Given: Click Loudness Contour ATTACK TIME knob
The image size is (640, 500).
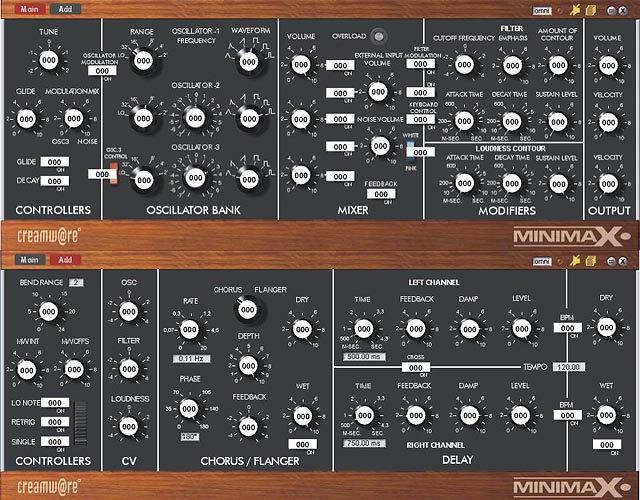Looking at the screenshot, I should tap(464, 184).
